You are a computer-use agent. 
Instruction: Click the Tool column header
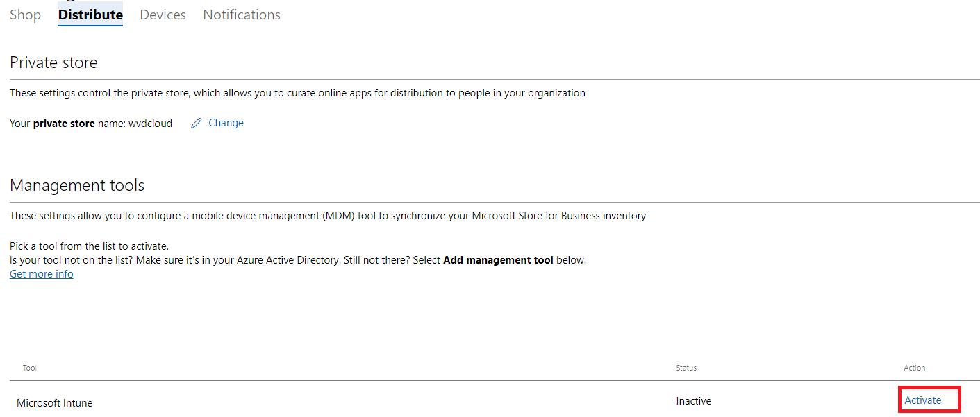(30, 368)
